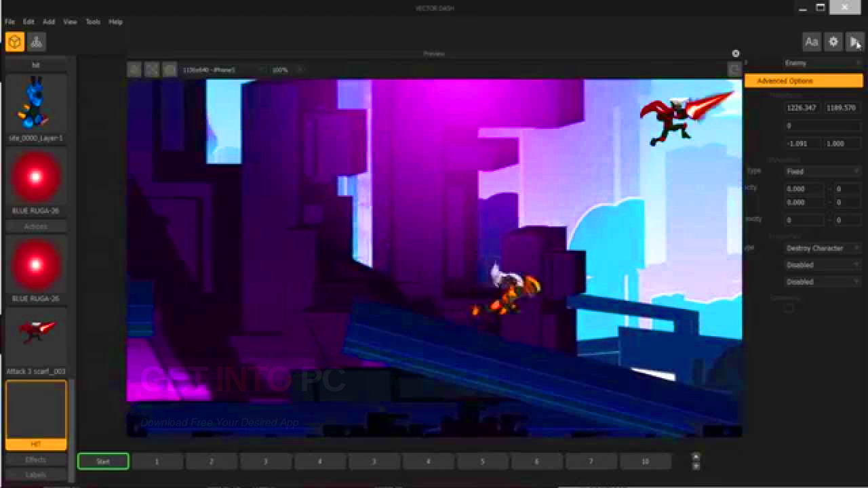The image size is (868, 488).
Task: Open the Aa font manager
Action: (x=811, y=42)
